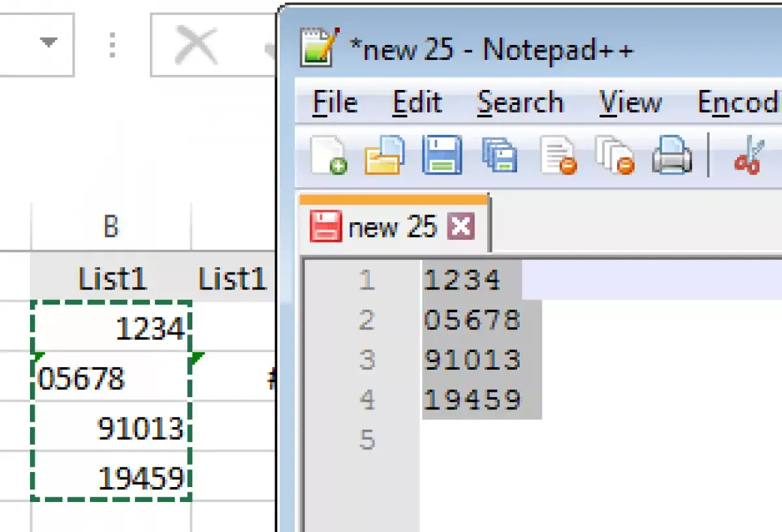The width and height of the screenshot is (782, 532).
Task: Click the Excel formula bar Cancel X button
Action: click(196, 46)
